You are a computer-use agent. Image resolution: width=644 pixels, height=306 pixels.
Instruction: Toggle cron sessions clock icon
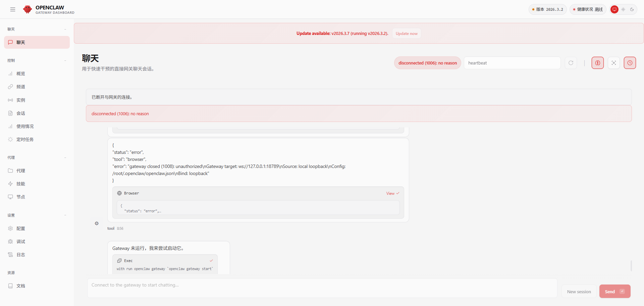pos(630,63)
